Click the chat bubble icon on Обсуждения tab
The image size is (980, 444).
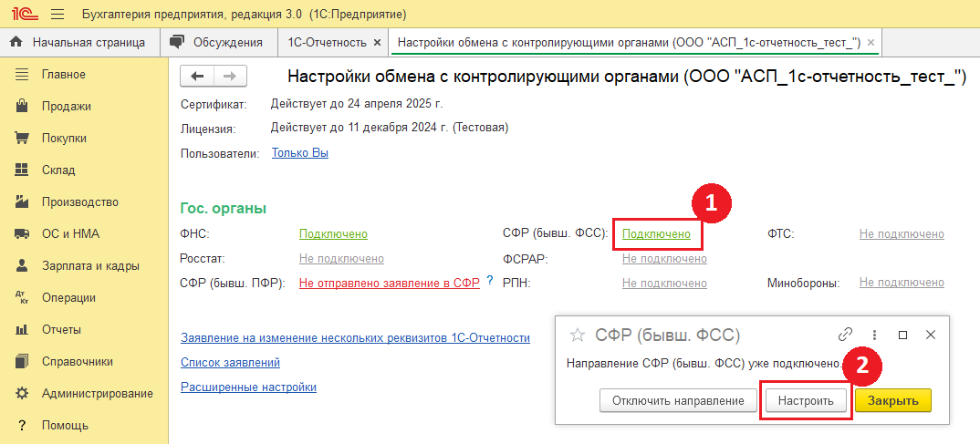[178, 43]
